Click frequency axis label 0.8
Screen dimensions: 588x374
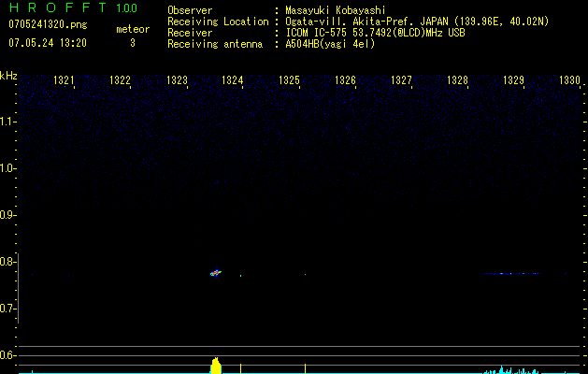pyautogui.click(x=7, y=262)
